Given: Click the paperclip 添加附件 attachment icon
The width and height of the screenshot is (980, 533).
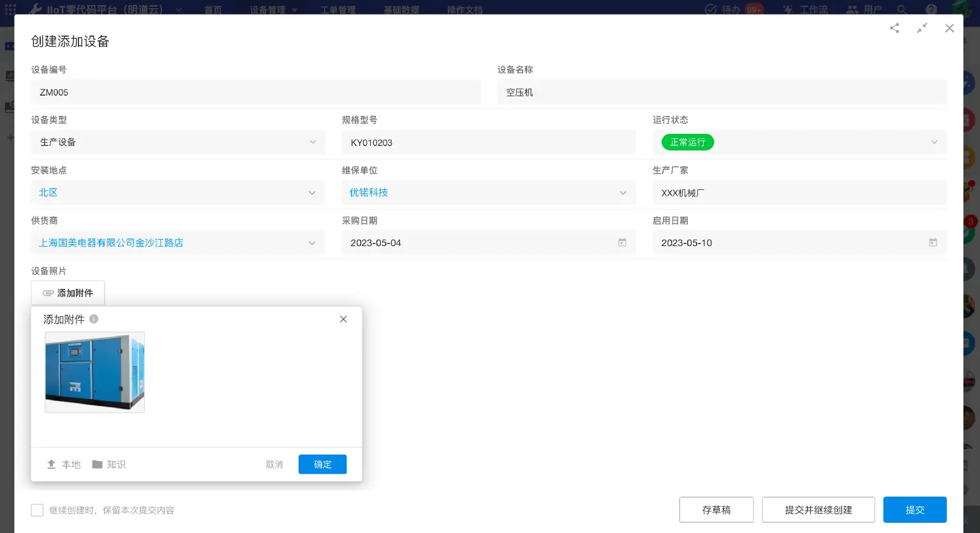Looking at the screenshot, I should tap(48, 293).
